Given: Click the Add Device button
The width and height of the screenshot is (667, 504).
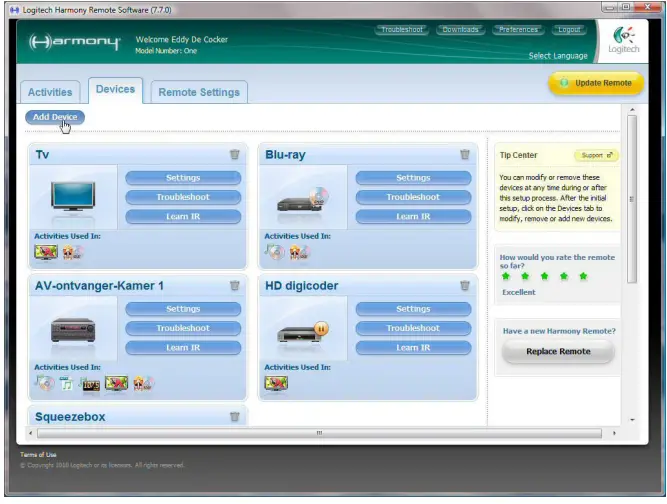Looking at the screenshot, I should pos(55,117).
